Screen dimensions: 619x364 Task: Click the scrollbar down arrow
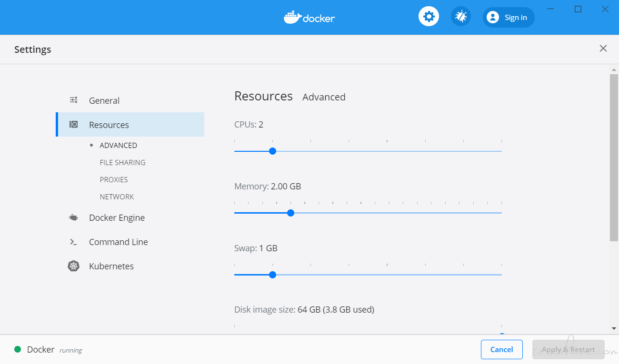click(x=614, y=328)
